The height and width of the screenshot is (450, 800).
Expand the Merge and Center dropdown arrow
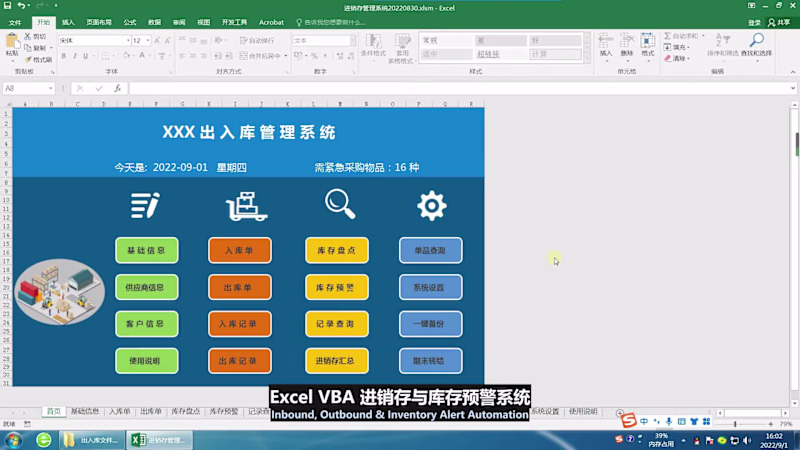tap(286, 56)
